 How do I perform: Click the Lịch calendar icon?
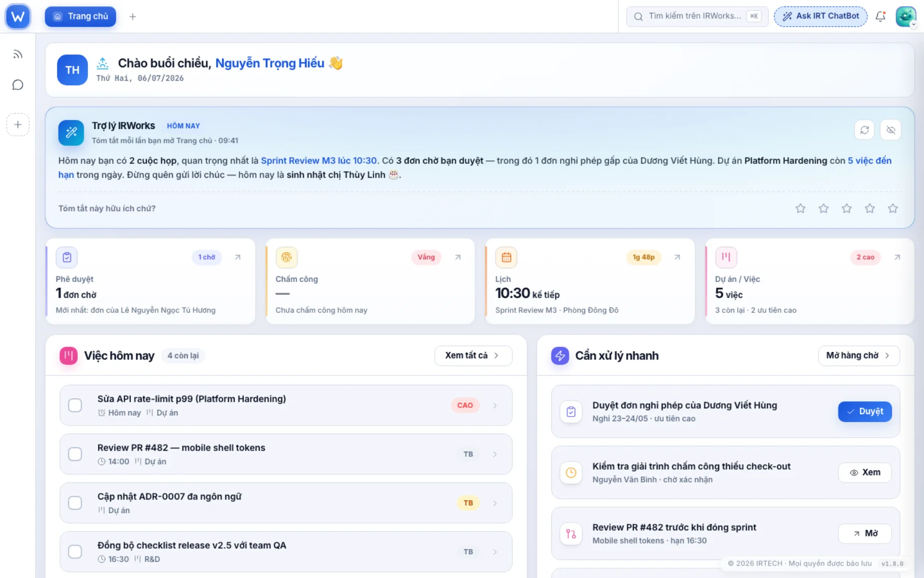[506, 257]
